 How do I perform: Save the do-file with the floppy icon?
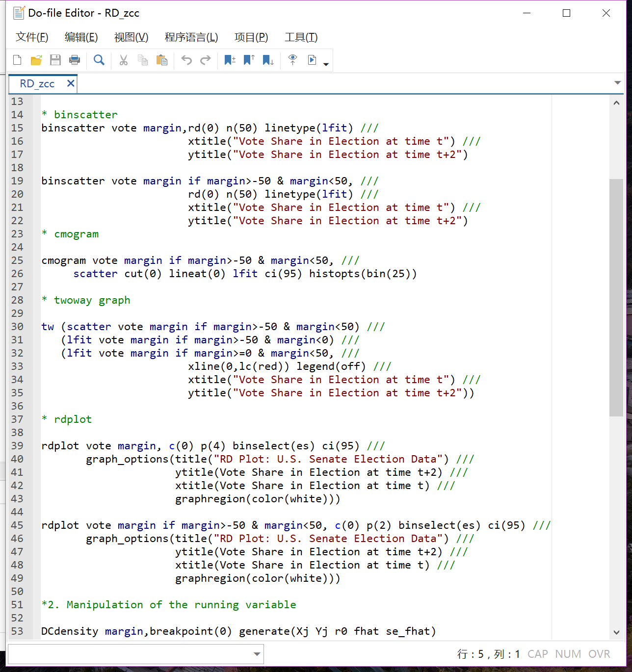55,60
